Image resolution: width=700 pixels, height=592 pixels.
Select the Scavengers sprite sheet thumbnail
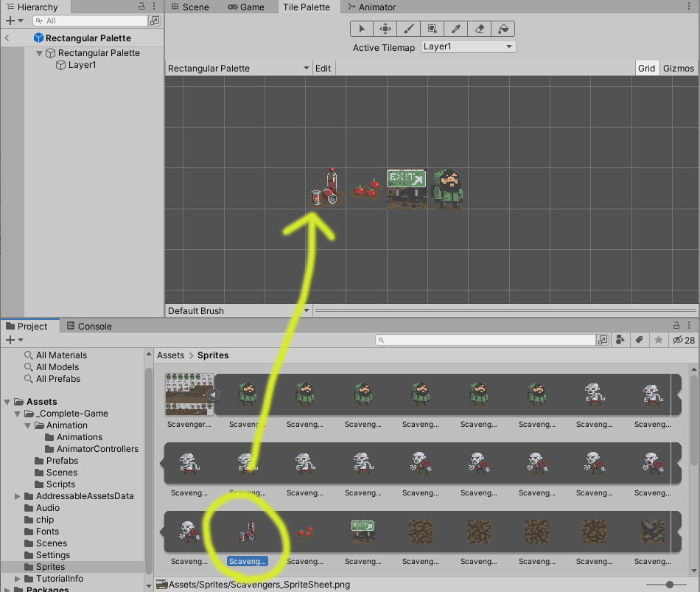click(189, 394)
